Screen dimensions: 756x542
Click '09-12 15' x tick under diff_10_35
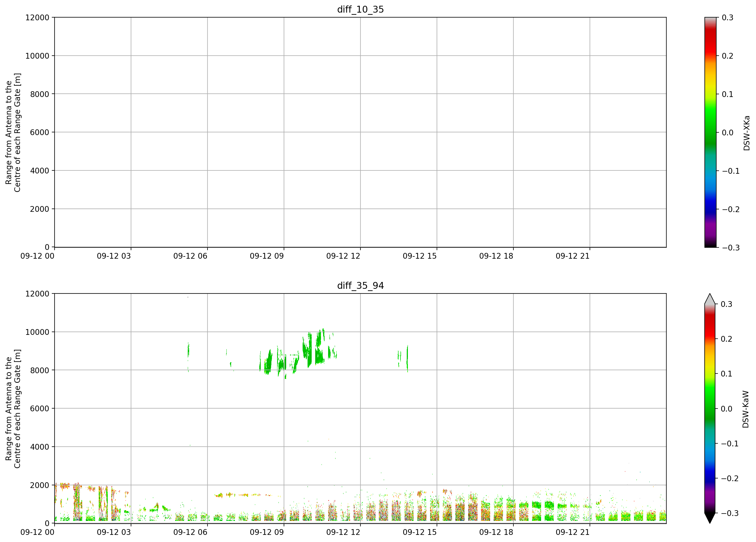pos(420,256)
